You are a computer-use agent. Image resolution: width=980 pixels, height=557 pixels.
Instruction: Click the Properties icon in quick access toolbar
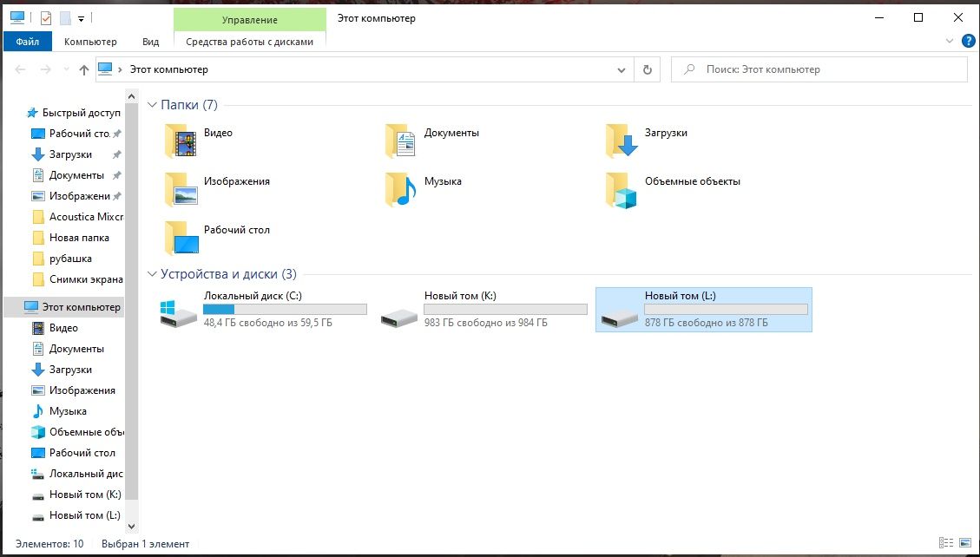pos(46,18)
